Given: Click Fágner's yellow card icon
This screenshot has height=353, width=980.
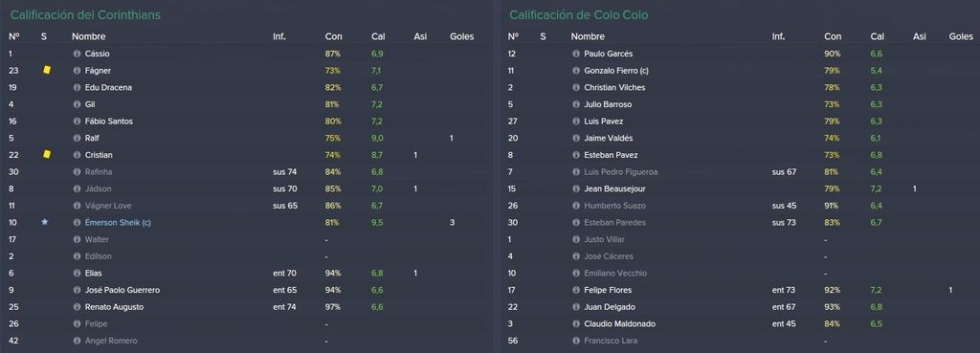Looking at the screenshot, I should pyautogui.click(x=47, y=71).
